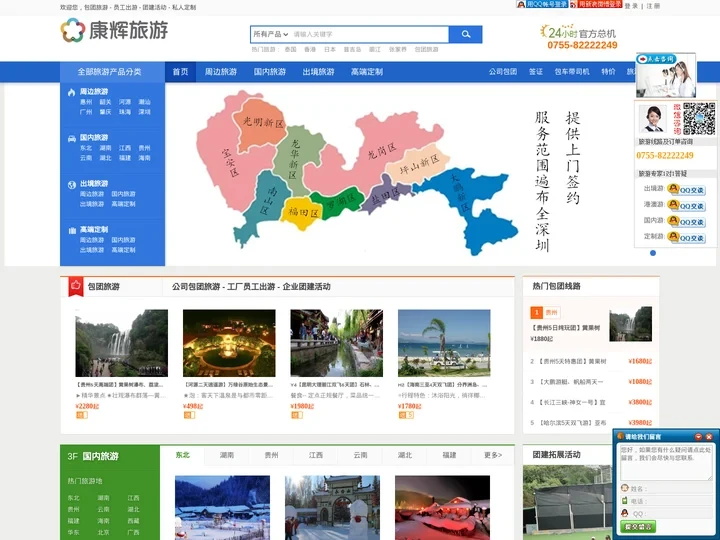Close the 请给我们留言 message box
The height and width of the screenshot is (540, 720).
click(709, 437)
